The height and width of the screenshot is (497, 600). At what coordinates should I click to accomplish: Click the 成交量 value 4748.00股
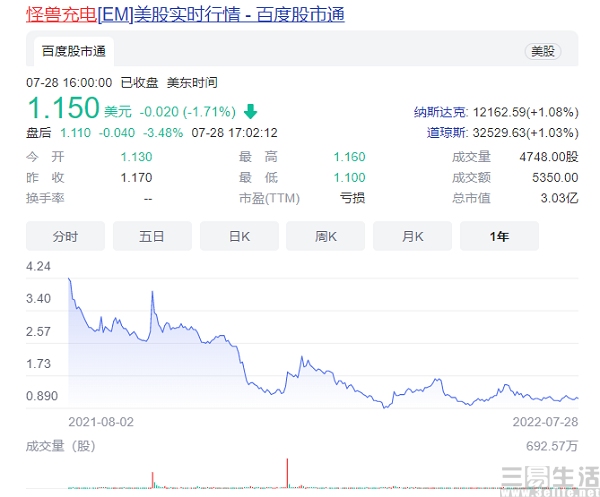point(549,156)
